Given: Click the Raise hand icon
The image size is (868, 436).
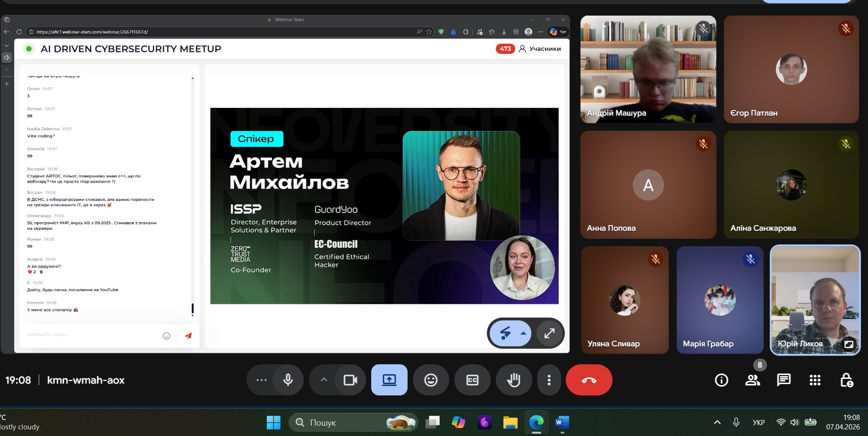Looking at the screenshot, I should [x=513, y=380].
